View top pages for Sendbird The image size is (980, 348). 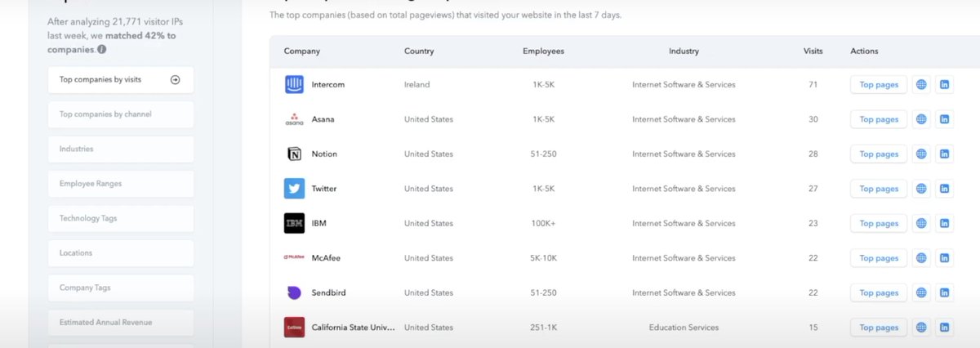[x=879, y=292]
